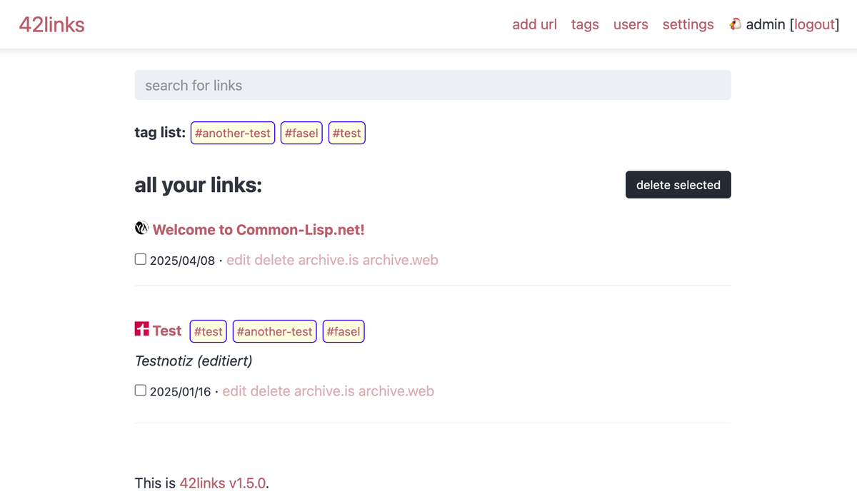Viewport: 857px width, 504px height.
Task: Filter by #fasel in the tag list
Action: point(301,133)
